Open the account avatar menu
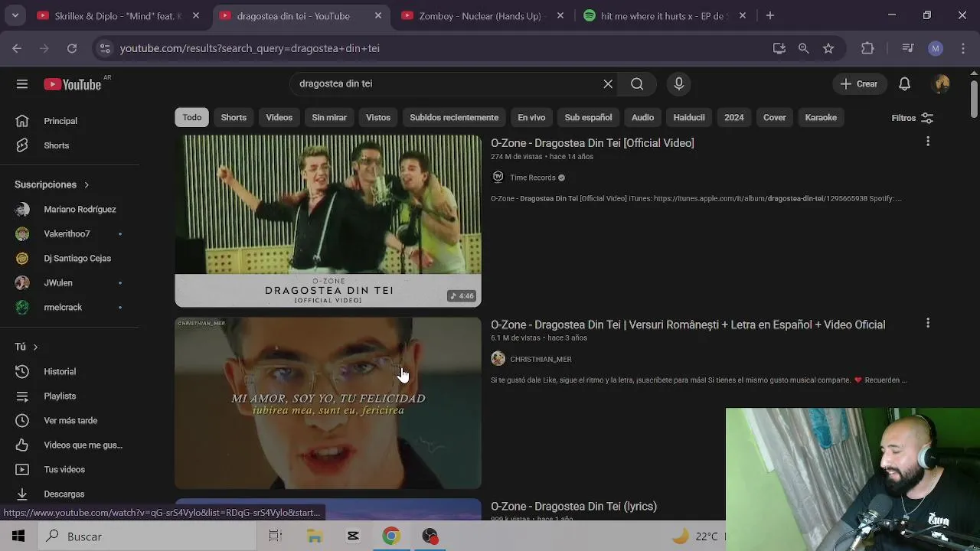980x551 pixels. (942, 83)
